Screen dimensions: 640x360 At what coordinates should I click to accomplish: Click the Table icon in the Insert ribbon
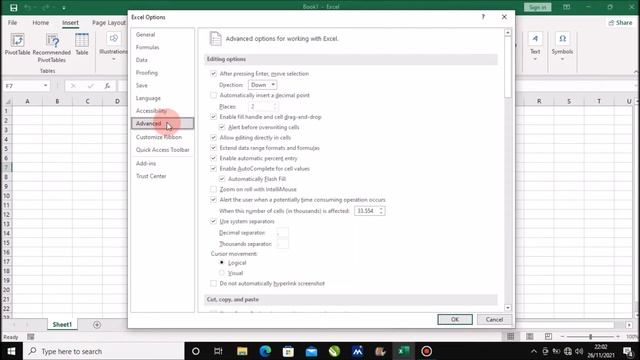point(82,44)
